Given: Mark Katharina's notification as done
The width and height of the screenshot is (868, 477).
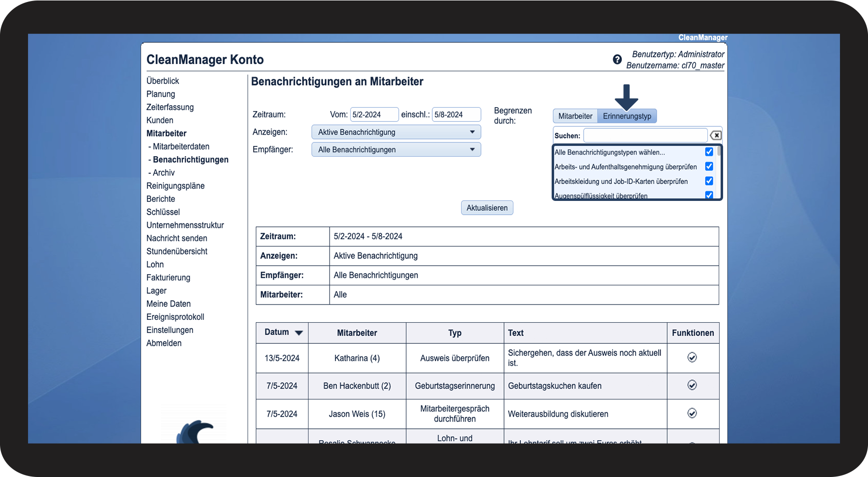Looking at the screenshot, I should coord(692,358).
